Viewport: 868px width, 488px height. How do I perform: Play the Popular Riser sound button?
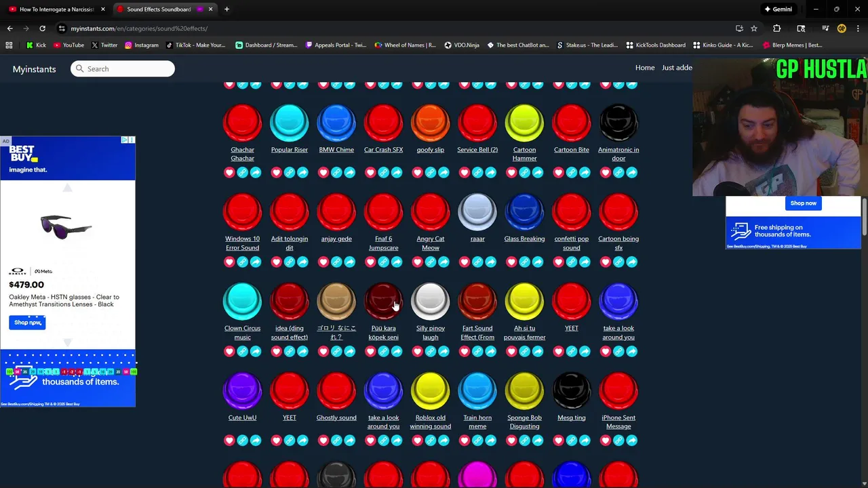(290, 123)
